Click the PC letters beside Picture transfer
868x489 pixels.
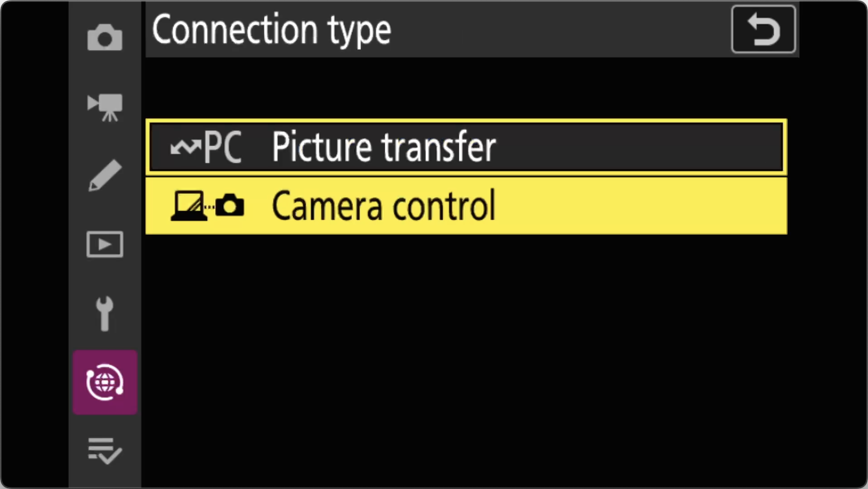pyautogui.click(x=223, y=147)
